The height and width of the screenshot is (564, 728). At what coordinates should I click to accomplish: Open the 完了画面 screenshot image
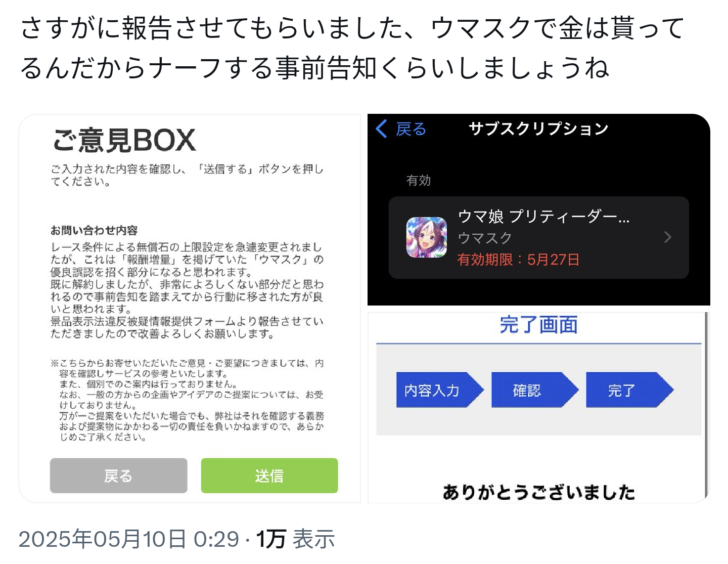(539, 408)
